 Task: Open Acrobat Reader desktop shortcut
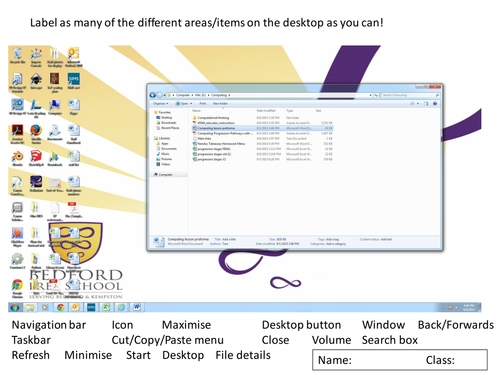[x=17, y=133]
